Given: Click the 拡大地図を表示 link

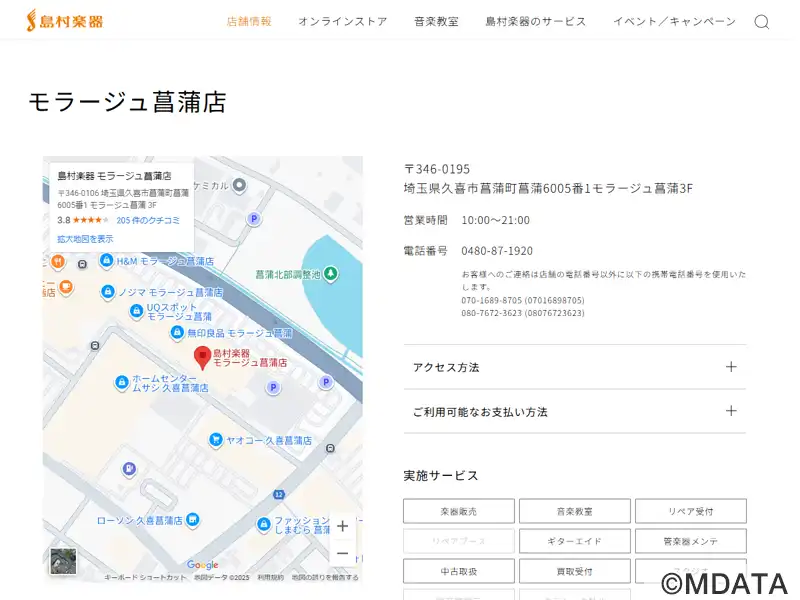Looking at the screenshot, I should coord(85,239).
